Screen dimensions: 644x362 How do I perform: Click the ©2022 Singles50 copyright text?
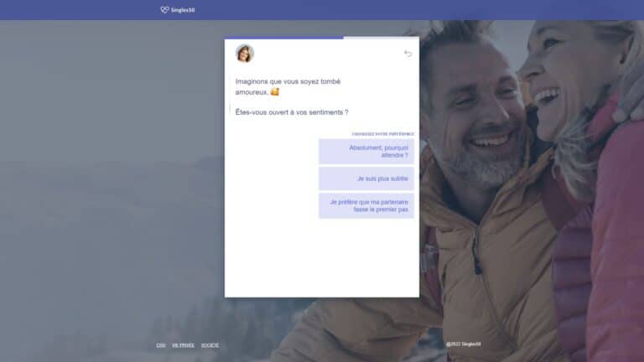[463, 344]
